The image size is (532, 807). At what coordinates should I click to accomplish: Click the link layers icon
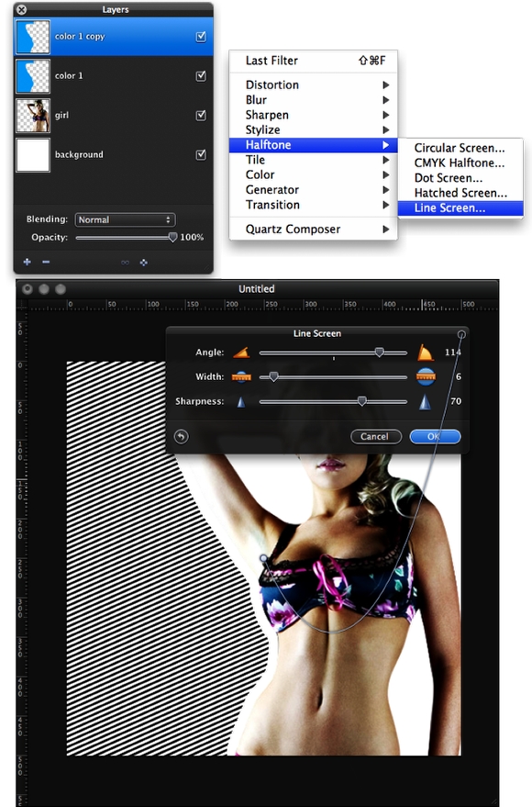click(125, 263)
